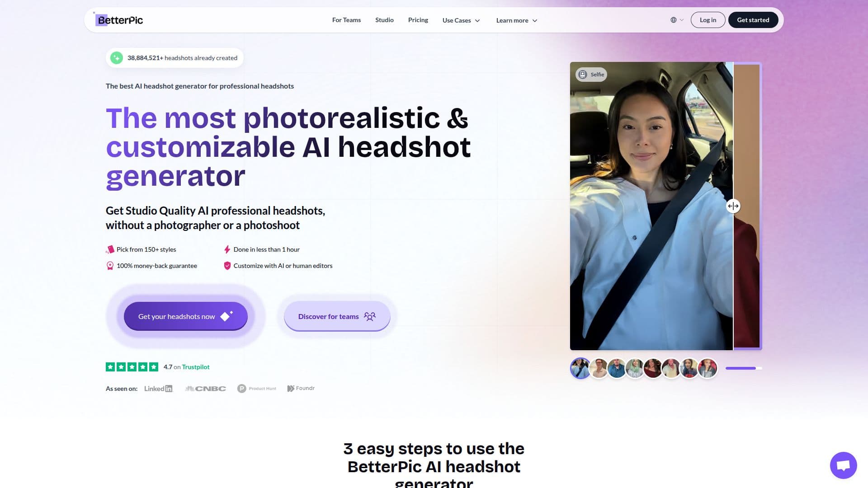
Task: Click the green sparkle headshots-created badge icon
Action: pos(117,58)
